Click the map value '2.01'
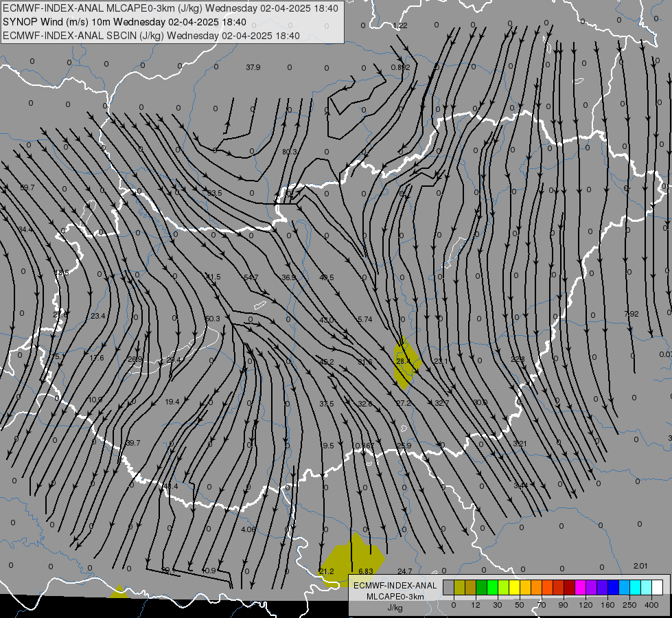 640,566
